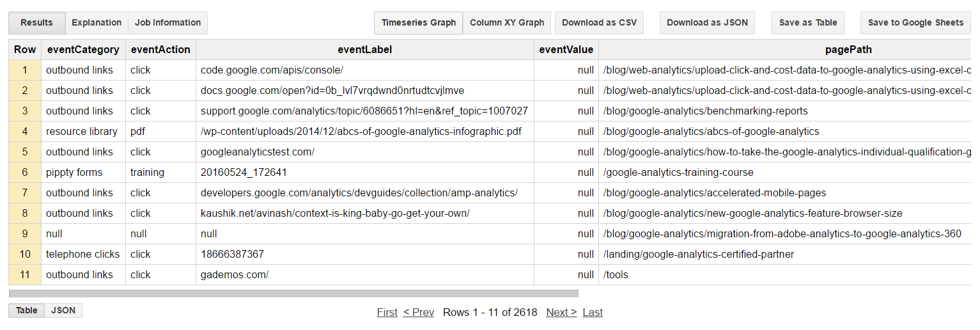Open the Job Information tab
The height and width of the screenshot is (330, 980).
167,23
